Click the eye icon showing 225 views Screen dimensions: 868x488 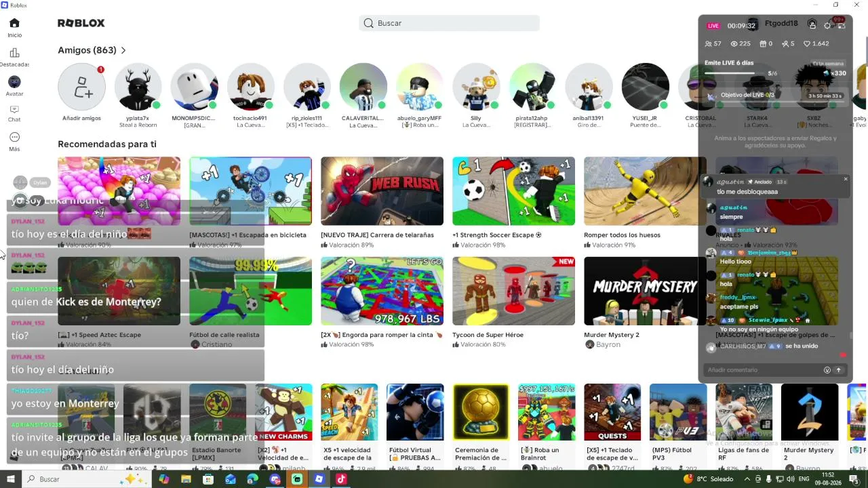point(734,44)
